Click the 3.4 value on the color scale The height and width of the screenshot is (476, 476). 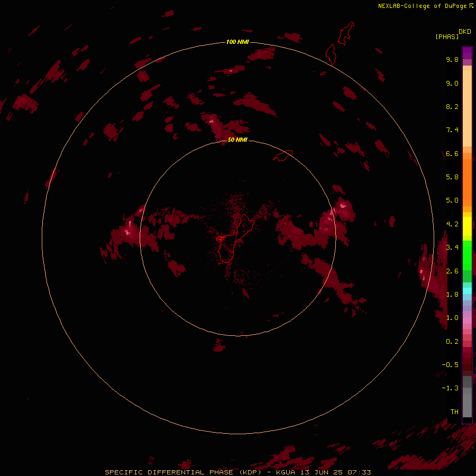(x=452, y=248)
